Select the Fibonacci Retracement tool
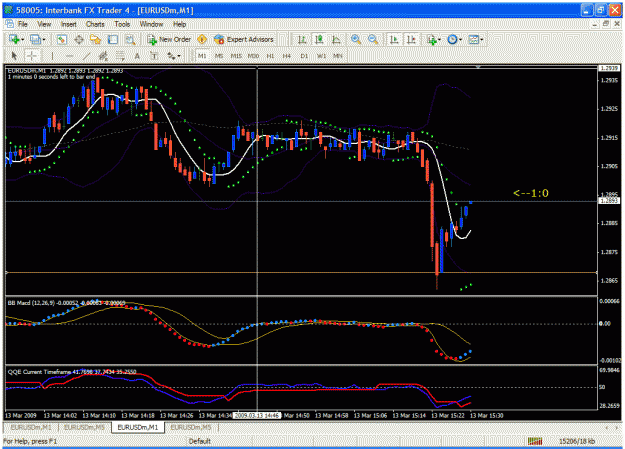Viewport: 625px width, 449px height. point(120,56)
